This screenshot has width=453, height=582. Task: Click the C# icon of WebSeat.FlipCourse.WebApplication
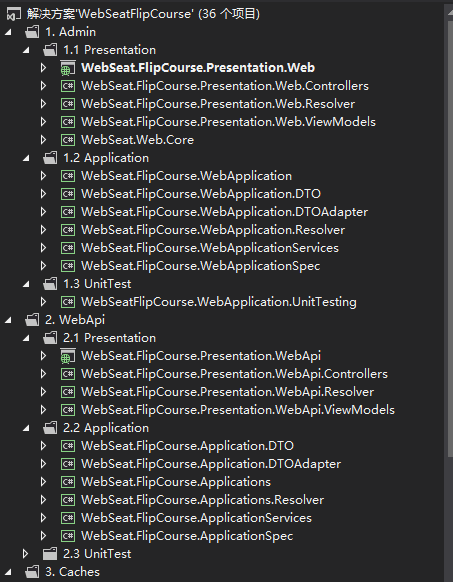(68, 176)
